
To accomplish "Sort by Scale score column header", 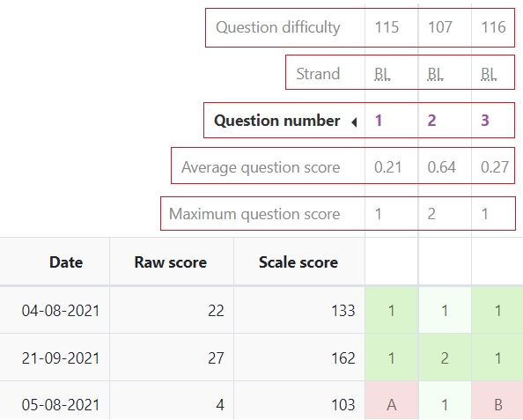I will [298, 262].
